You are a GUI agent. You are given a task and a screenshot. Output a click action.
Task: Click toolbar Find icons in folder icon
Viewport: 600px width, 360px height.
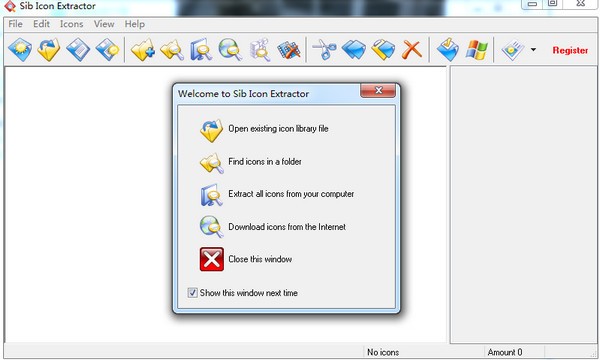172,50
